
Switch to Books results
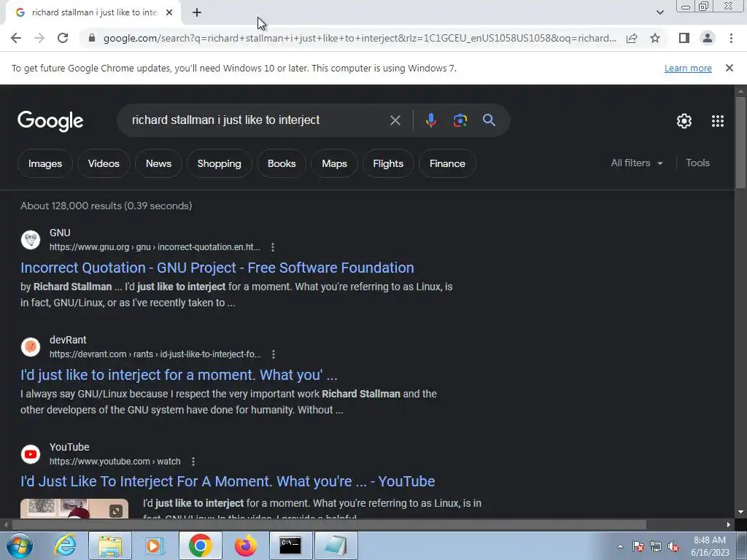[x=282, y=163]
